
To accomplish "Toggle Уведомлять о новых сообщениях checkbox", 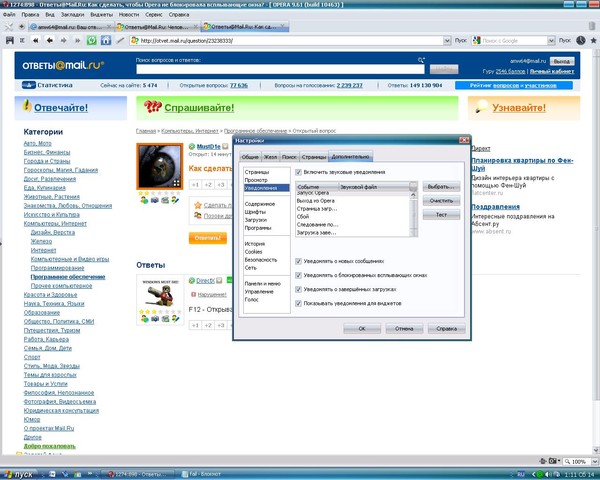I will click(298, 261).
